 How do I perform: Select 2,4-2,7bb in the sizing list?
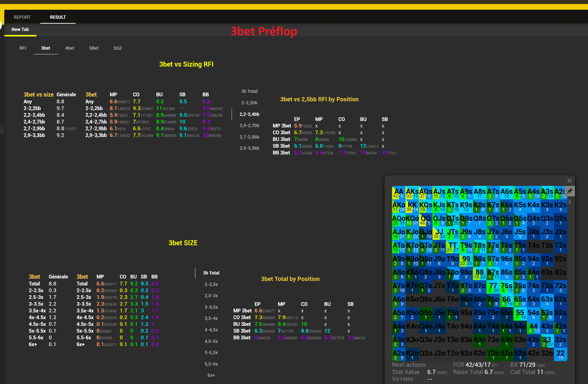[250, 126]
